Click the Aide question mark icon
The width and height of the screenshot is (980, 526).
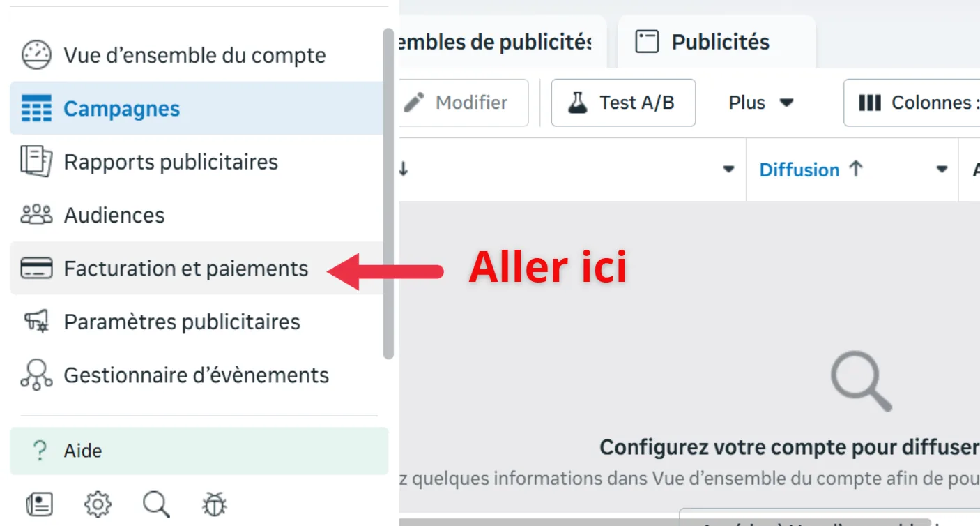(x=40, y=450)
